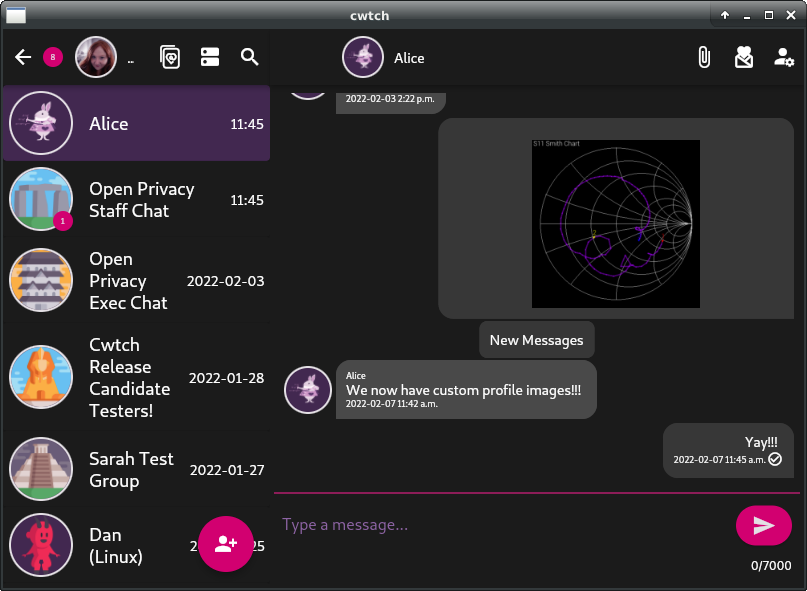Screen dimensions: 807x591
Task: Open the conversation settings person-gear icon
Action: coord(783,57)
